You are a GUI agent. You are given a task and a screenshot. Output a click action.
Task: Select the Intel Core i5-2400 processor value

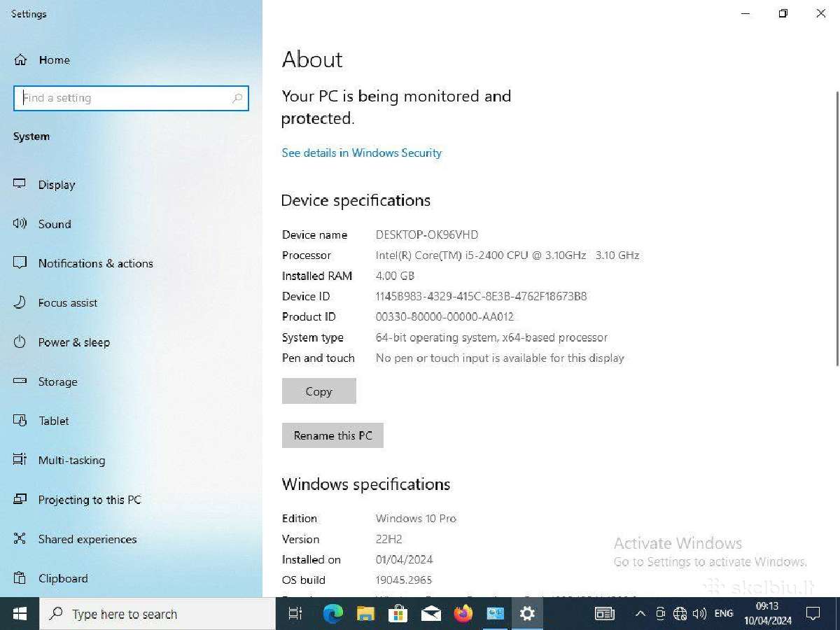coord(507,255)
